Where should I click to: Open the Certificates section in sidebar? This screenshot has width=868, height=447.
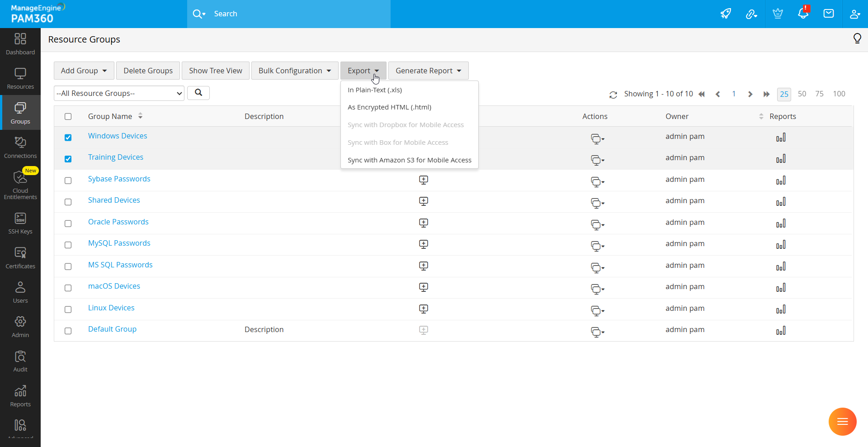20,256
